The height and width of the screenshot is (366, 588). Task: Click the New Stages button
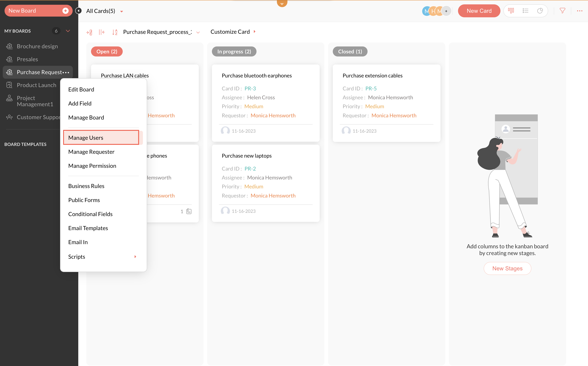pyautogui.click(x=507, y=268)
